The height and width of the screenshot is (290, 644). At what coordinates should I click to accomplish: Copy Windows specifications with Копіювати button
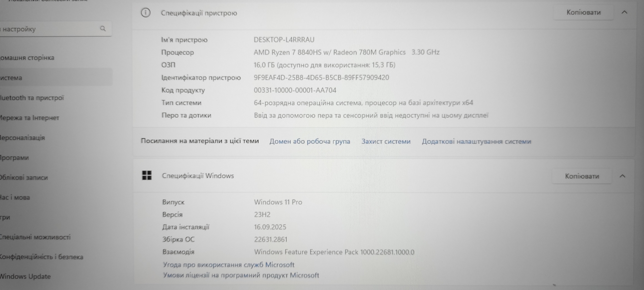(582, 176)
